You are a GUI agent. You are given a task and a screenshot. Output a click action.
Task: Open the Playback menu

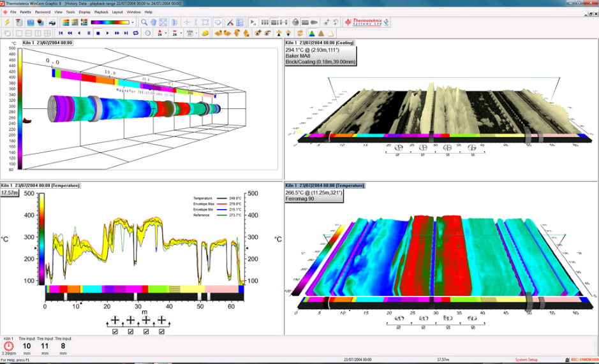(101, 12)
